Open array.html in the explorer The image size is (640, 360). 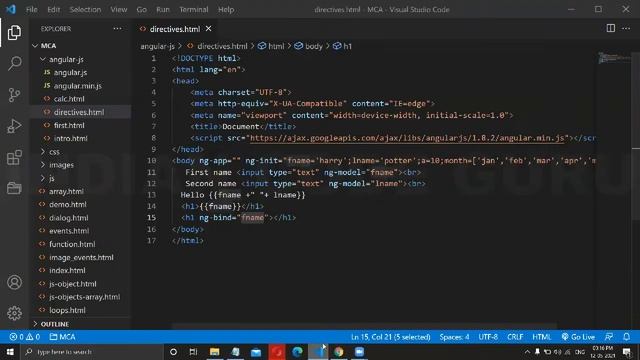click(x=66, y=191)
